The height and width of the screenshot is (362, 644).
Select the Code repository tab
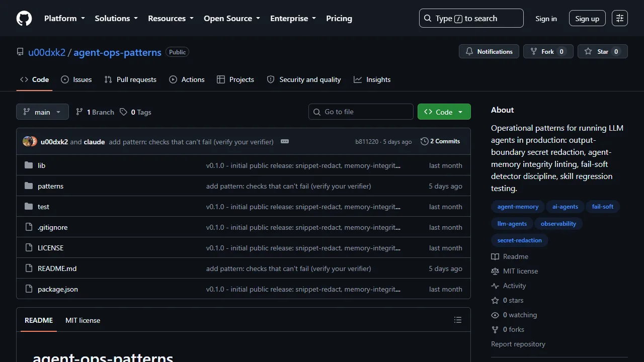click(x=34, y=80)
